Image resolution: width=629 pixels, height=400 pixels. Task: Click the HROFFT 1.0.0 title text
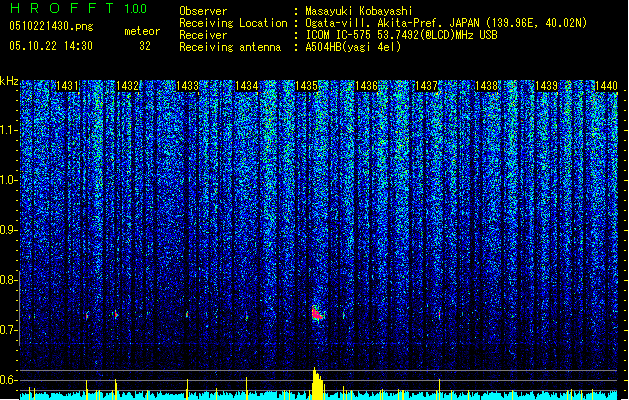(x=78, y=8)
